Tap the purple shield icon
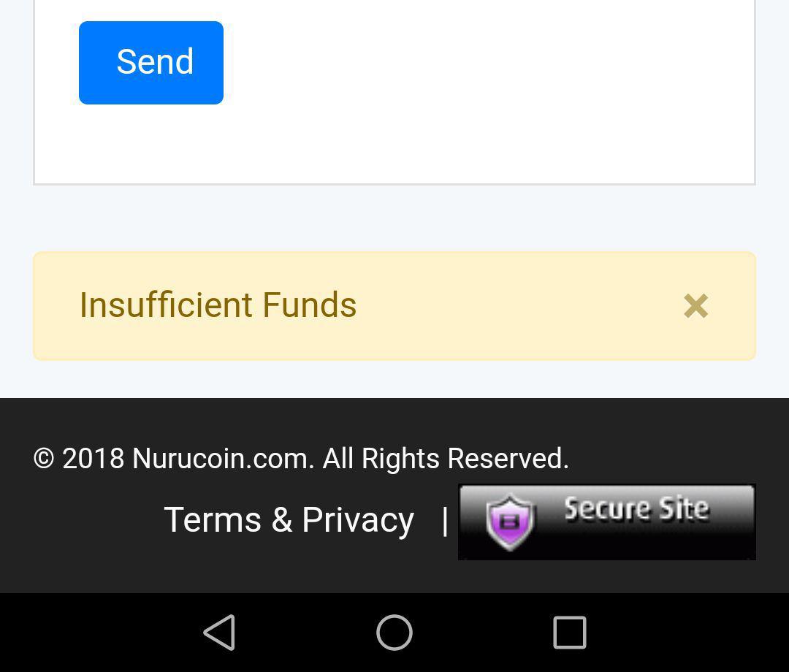Image resolution: width=789 pixels, height=672 pixels. pos(510,522)
